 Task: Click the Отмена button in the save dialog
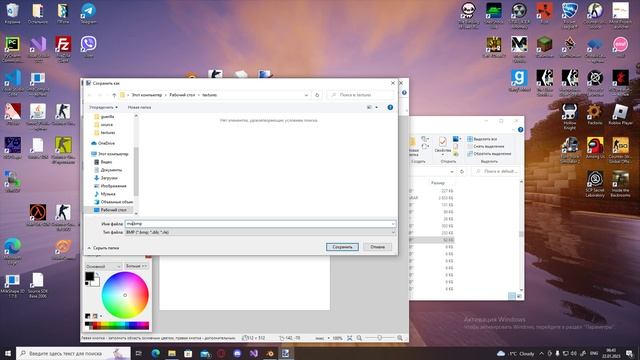(378, 247)
